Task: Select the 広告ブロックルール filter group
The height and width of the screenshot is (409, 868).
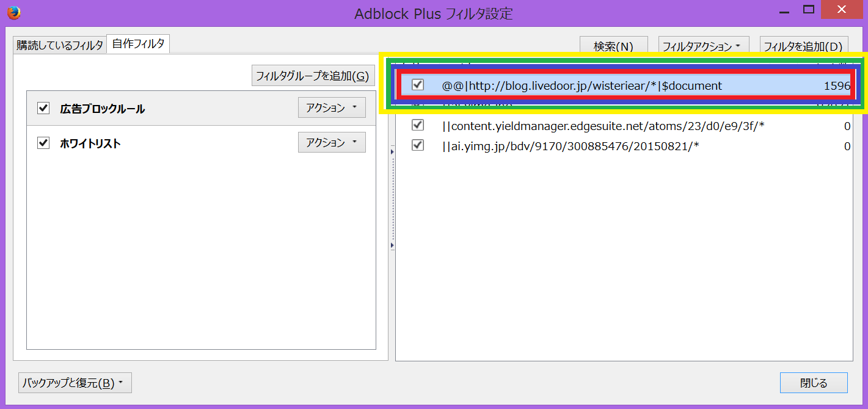Action: (201, 108)
